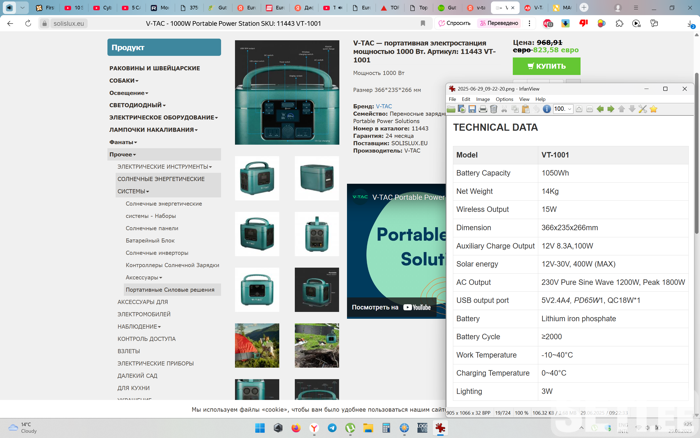This screenshot has height=438, width=700.
Task: Select 1050Wh battery capacity value
Action: point(555,173)
